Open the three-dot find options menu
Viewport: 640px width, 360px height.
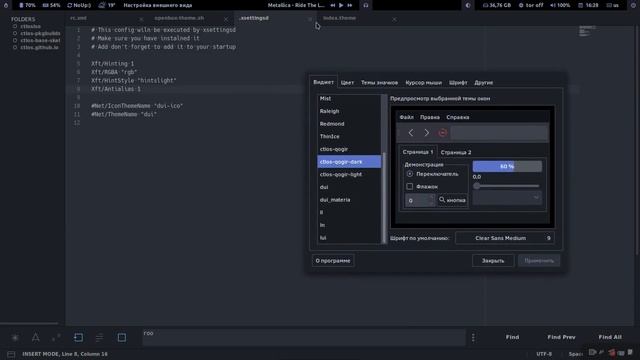(x=473, y=338)
